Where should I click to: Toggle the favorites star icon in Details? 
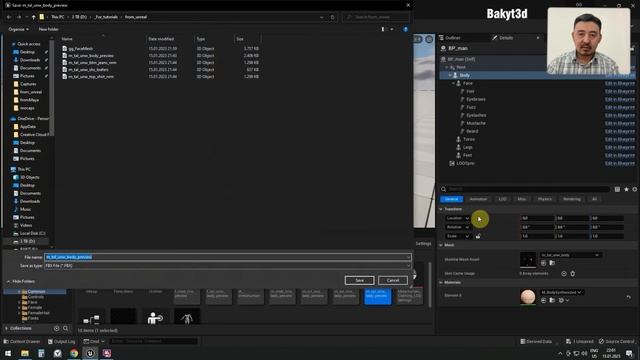[626, 189]
